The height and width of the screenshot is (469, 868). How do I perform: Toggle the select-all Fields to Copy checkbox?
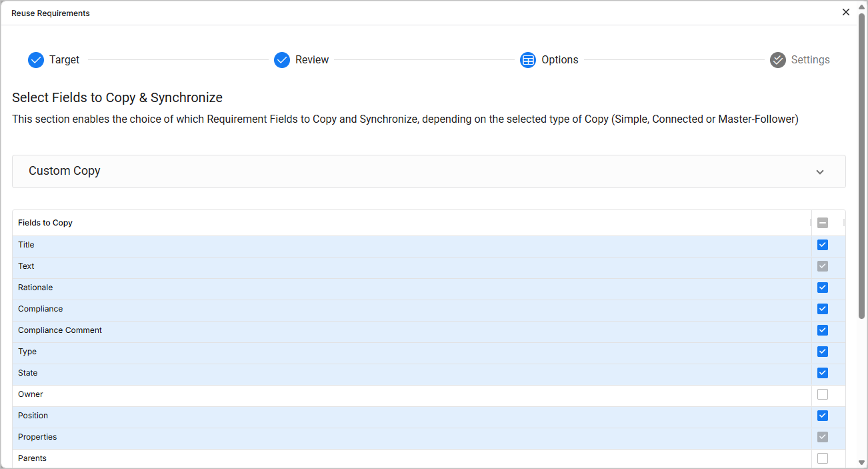[823, 223]
